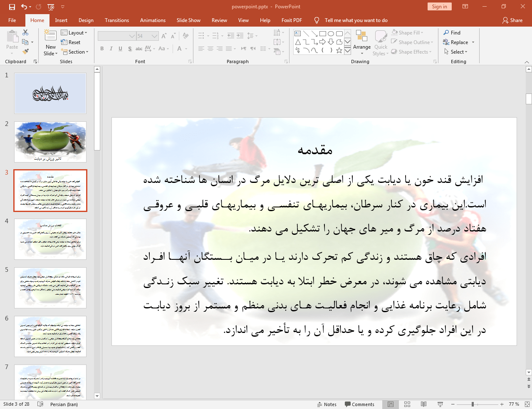Image resolution: width=532 pixels, height=409 pixels.
Task: Select the star shape in gallery
Action: (339, 50)
